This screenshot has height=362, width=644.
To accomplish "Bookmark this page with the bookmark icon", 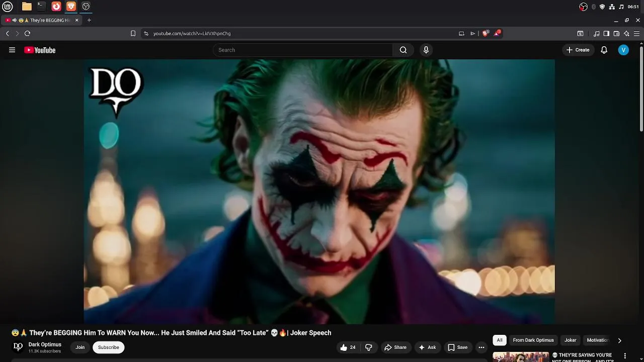I will click(133, 34).
